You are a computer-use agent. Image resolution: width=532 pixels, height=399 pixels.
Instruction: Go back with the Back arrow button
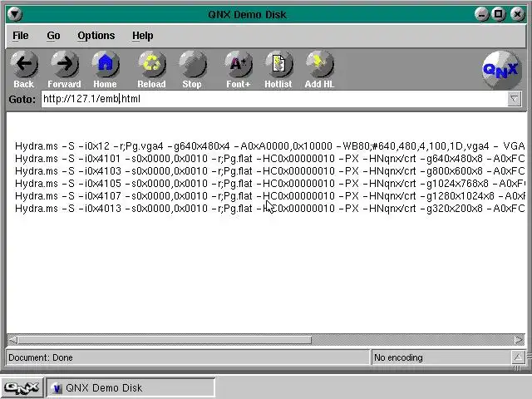(x=24, y=70)
